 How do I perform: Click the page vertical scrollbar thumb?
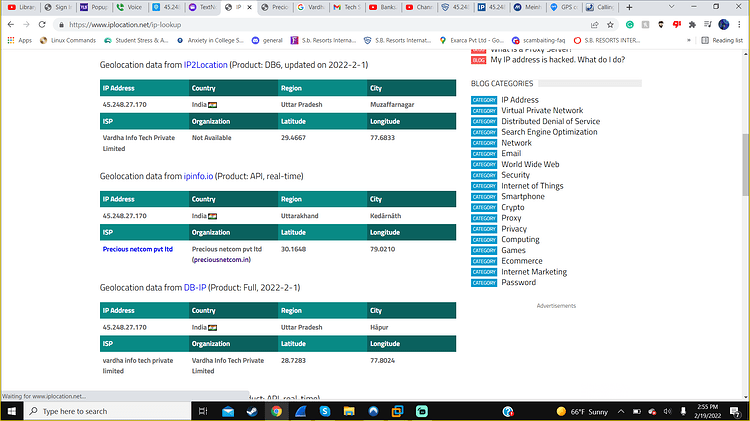coord(746,165)
